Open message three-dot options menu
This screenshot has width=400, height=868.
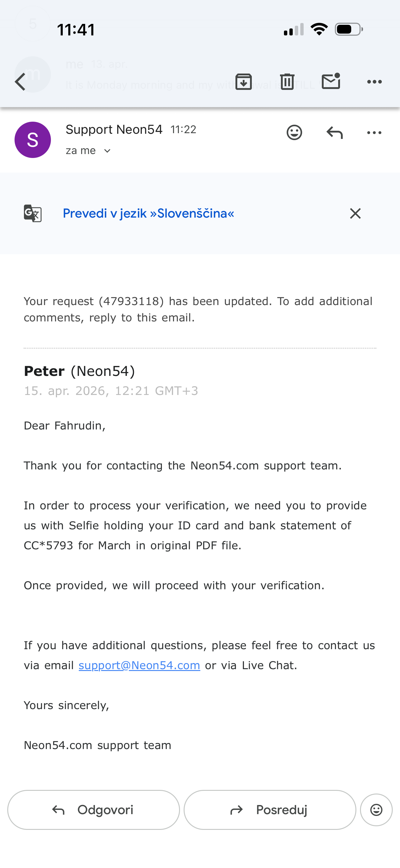coord(374,133)
